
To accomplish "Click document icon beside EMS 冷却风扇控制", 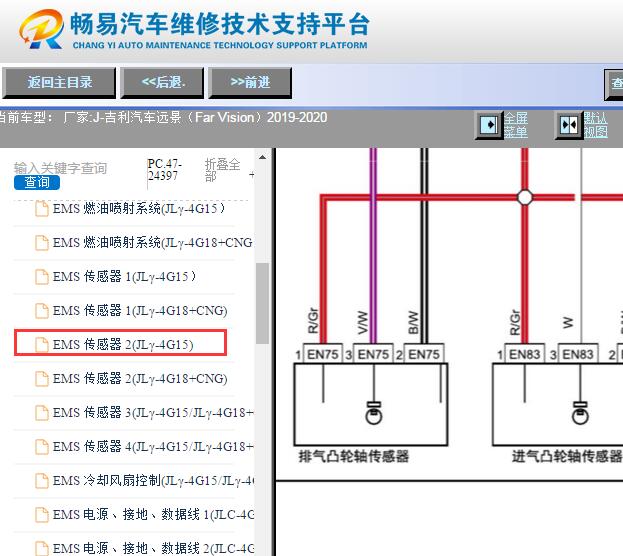I will click(x=42, y=481).
